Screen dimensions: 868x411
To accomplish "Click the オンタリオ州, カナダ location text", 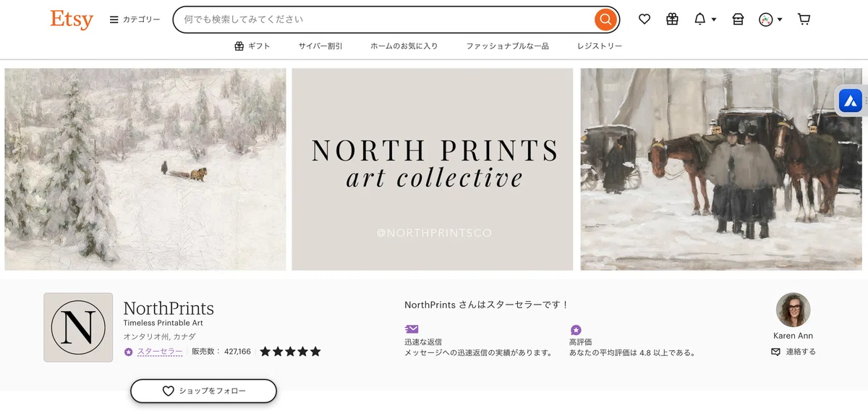I will (159, 336).
